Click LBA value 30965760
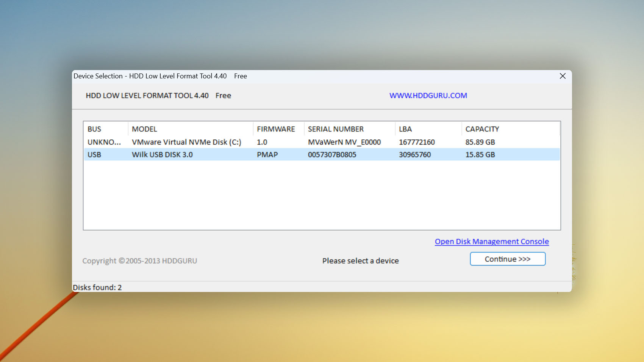The width and height of the screenshot is (644, 362). point(415,154)
